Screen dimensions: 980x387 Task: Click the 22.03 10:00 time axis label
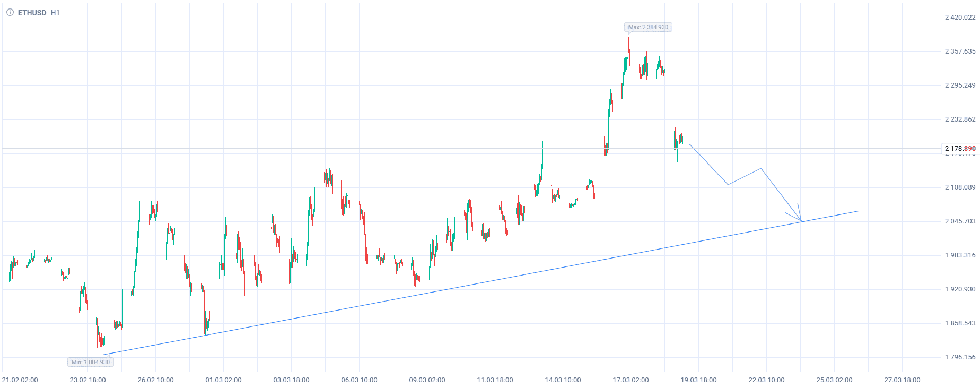pos(766,380)
